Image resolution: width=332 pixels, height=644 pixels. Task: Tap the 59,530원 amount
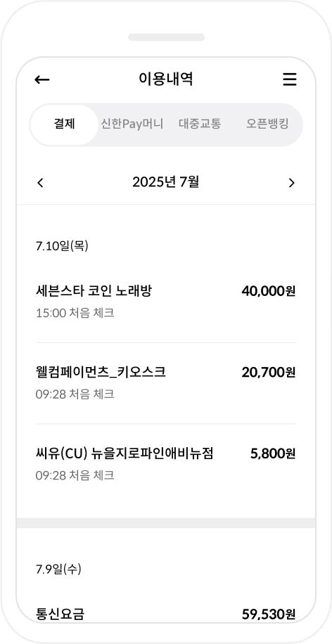[269, 615]
